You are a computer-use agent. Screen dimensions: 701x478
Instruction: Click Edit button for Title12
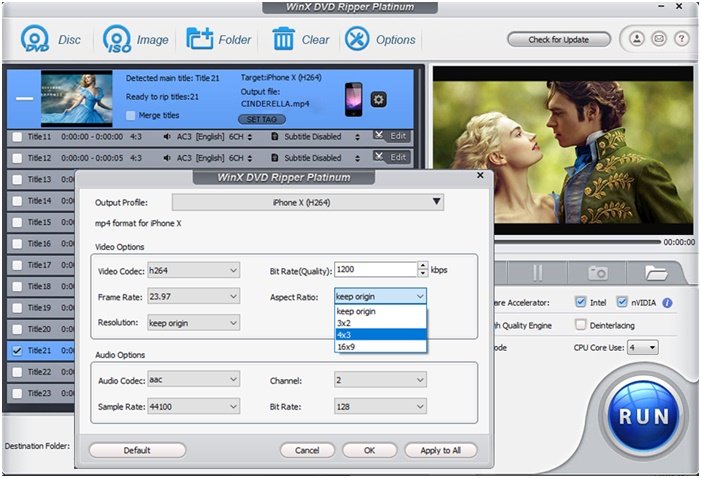click(x=392, y=157)
